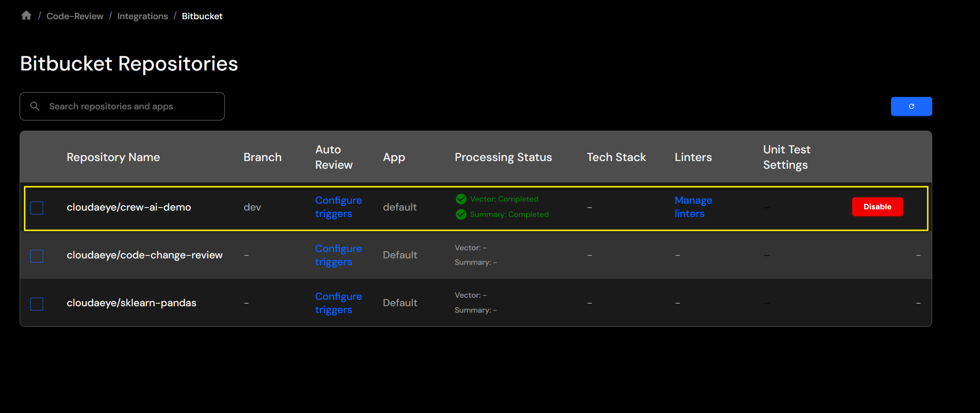Click the Processing Status column header
The height and width of the screenshot is (413, 980).
pos(503,157)
